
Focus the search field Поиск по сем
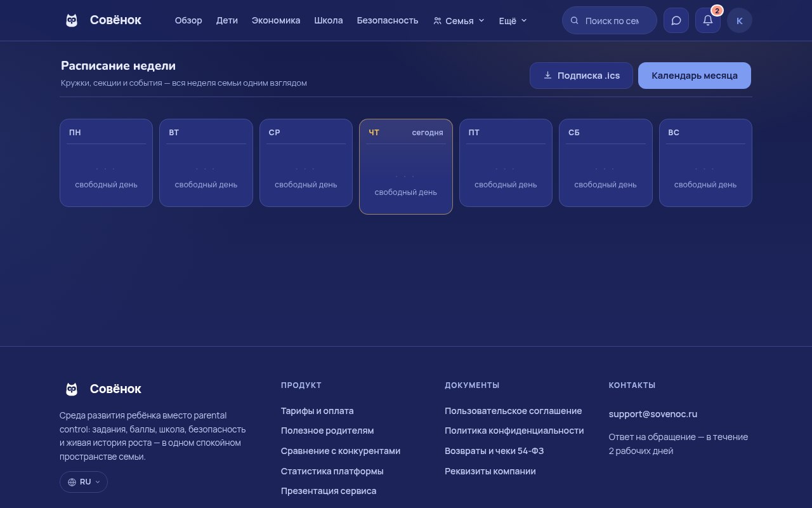(610, 20)
